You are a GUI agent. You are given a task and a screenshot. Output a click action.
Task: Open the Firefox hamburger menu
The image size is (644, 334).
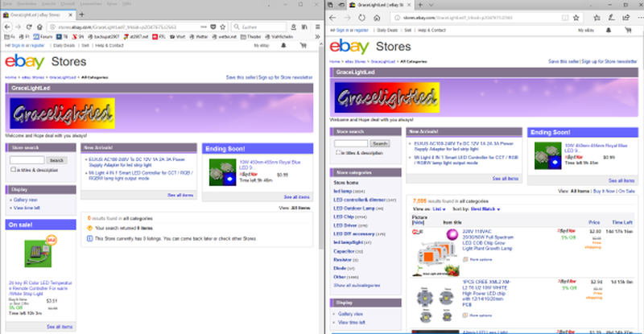(x=317, y=27)
